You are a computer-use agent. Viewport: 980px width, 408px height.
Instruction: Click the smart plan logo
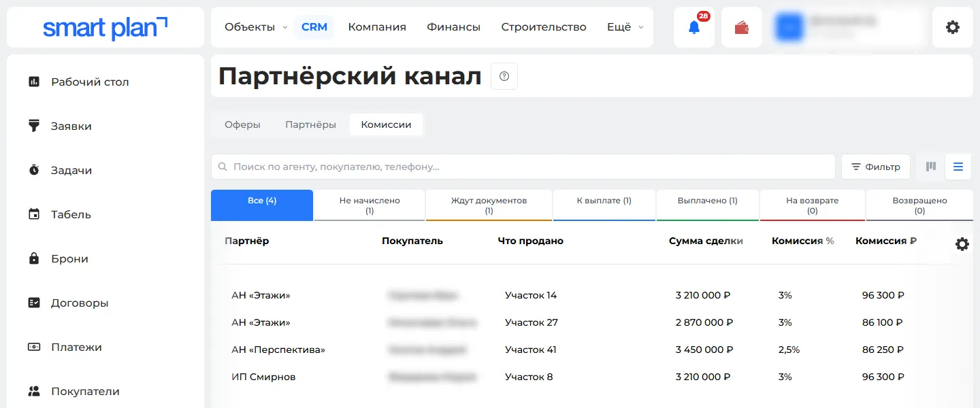point(105,28)
